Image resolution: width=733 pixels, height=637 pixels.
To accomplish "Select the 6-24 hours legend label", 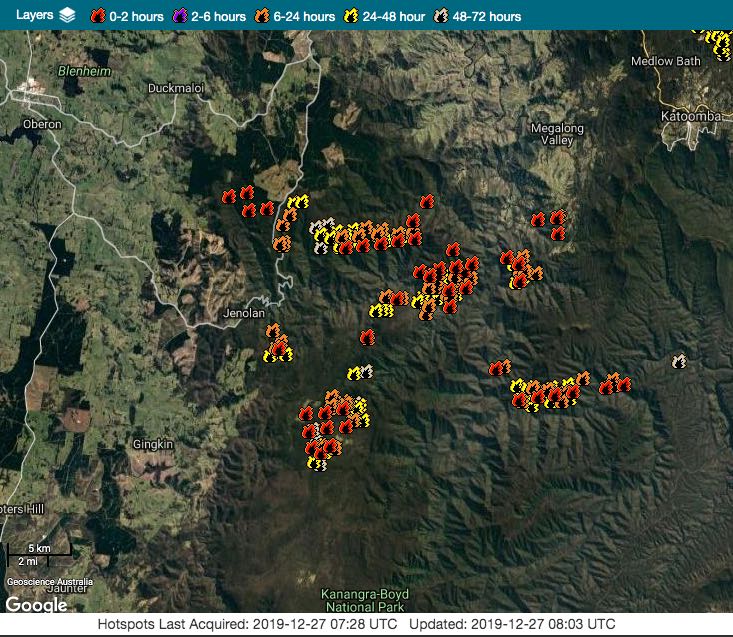I will coord(304,17).
